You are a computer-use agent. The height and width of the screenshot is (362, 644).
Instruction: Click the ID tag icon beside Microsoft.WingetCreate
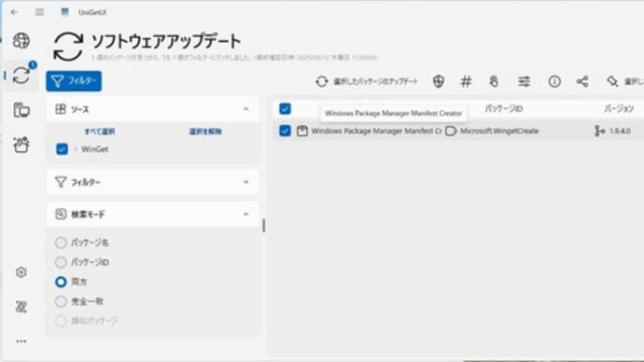click(451, 131)
